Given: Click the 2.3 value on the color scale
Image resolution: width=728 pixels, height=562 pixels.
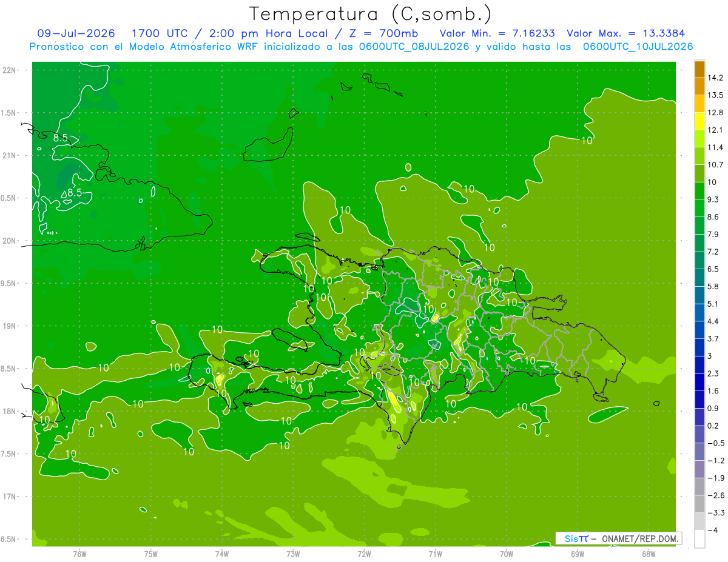Looking at the screenshot, I should (713, 373).
